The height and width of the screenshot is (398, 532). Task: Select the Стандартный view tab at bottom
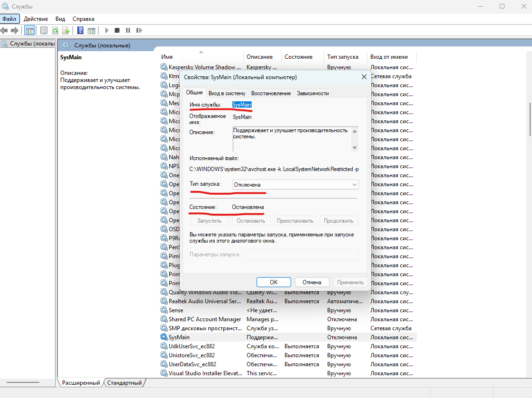click(124, 383)
